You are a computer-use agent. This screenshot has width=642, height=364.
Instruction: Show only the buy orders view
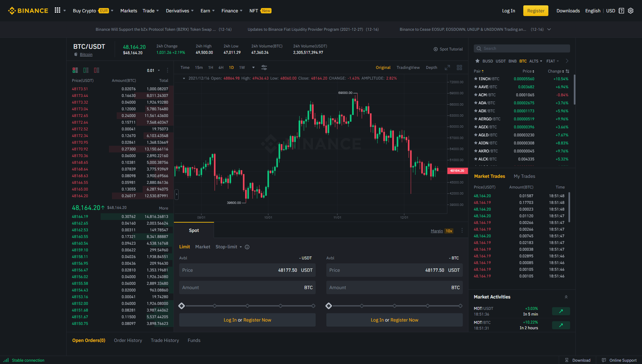[x=86, y=70]
